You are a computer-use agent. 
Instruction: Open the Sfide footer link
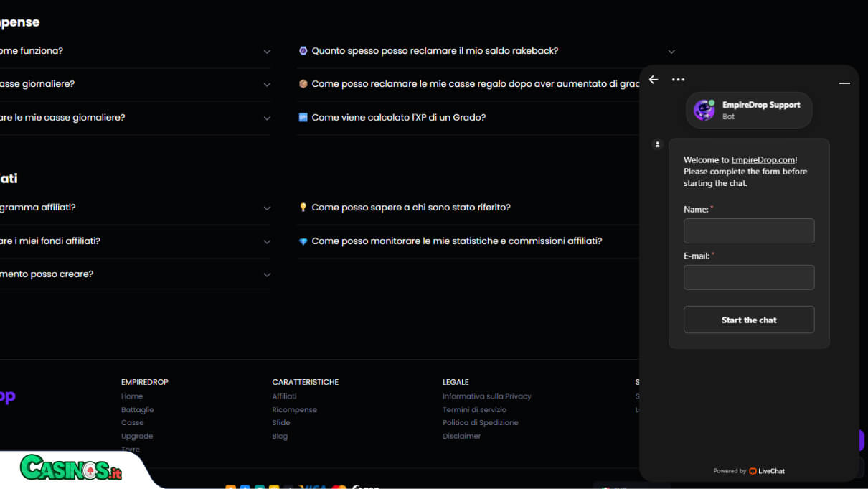(x=281, y=423)
